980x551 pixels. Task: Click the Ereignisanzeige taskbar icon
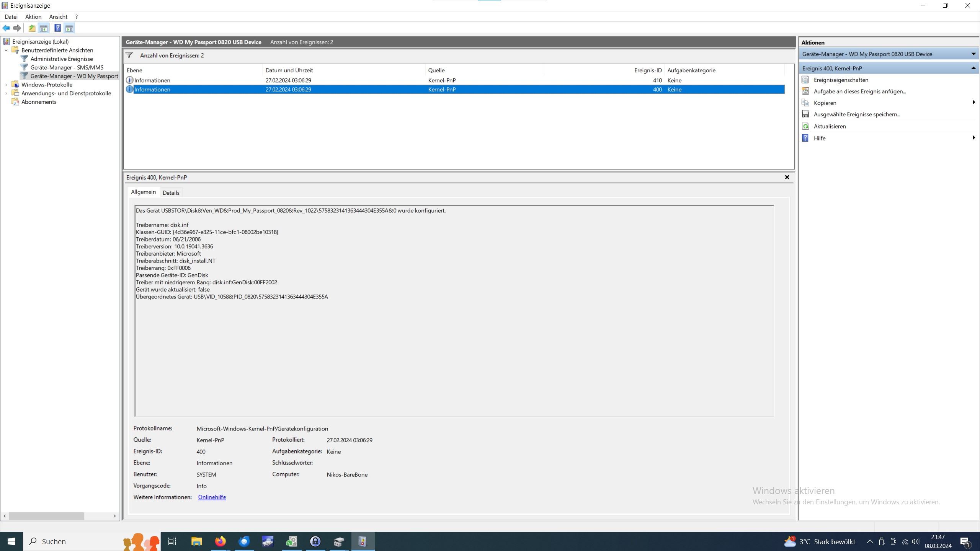(363, 541)
